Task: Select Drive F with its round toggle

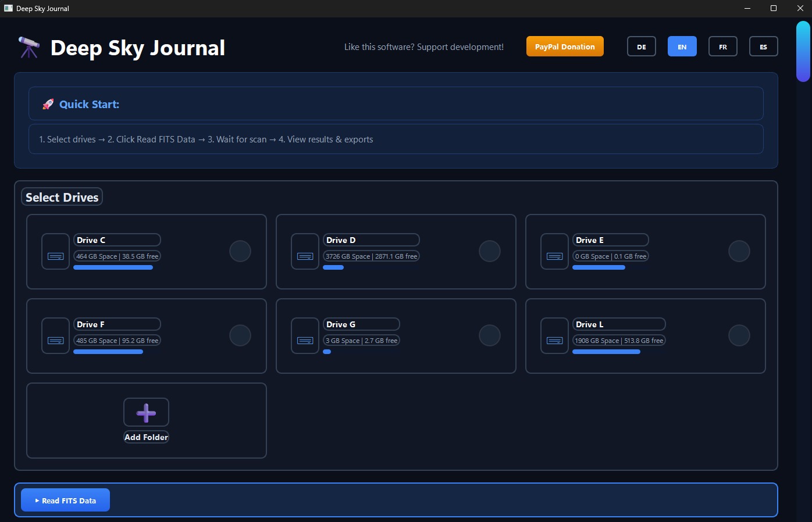Action: pos(240,335)
